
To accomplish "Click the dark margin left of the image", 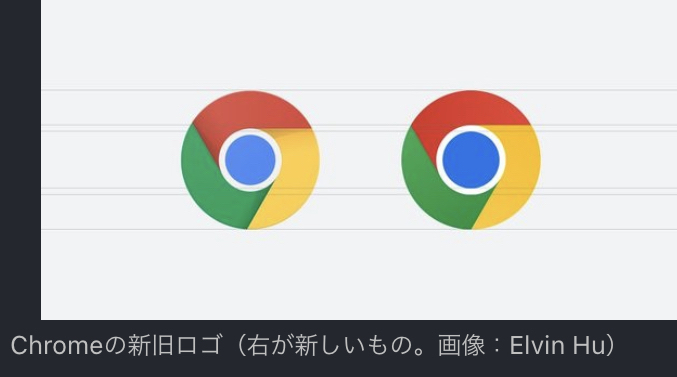I will click(20, 160).
